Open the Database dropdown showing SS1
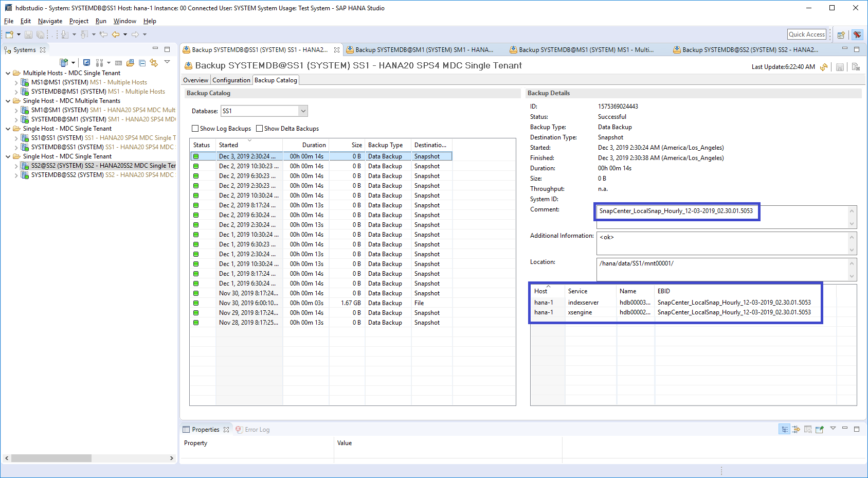The width and height of the screenshot is (868, 478). coord(303,111)
